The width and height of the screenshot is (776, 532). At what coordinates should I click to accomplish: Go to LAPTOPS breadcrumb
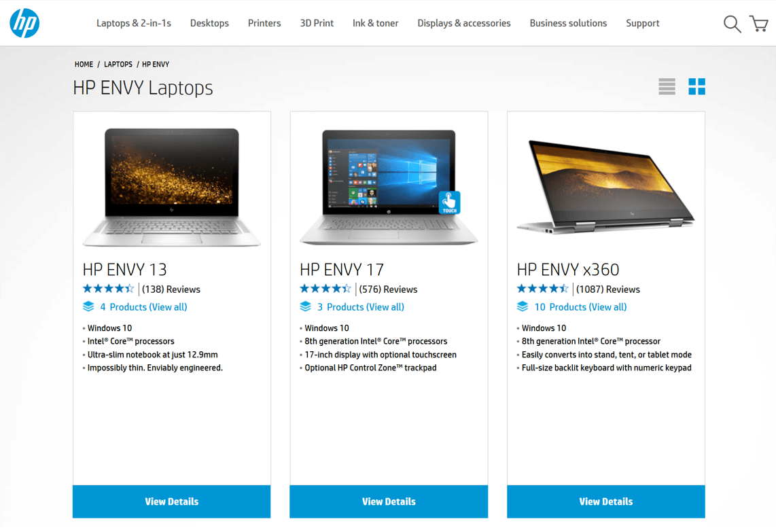118,65
